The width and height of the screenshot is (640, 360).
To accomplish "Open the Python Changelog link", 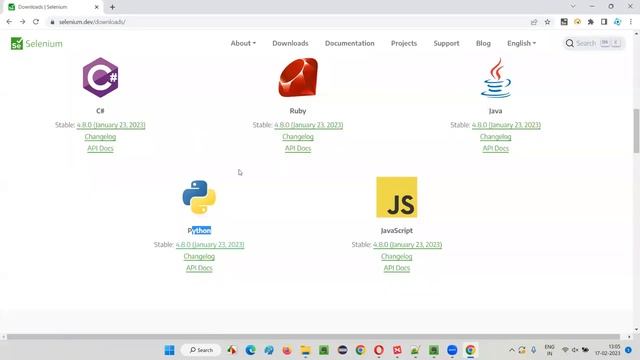I will [199, 256].
